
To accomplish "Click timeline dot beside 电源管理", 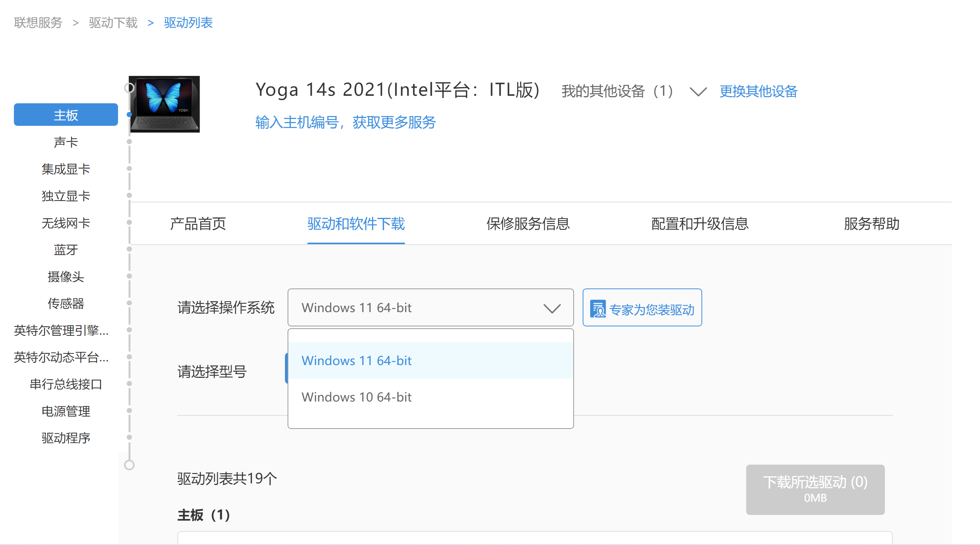I will click(129, 411).
